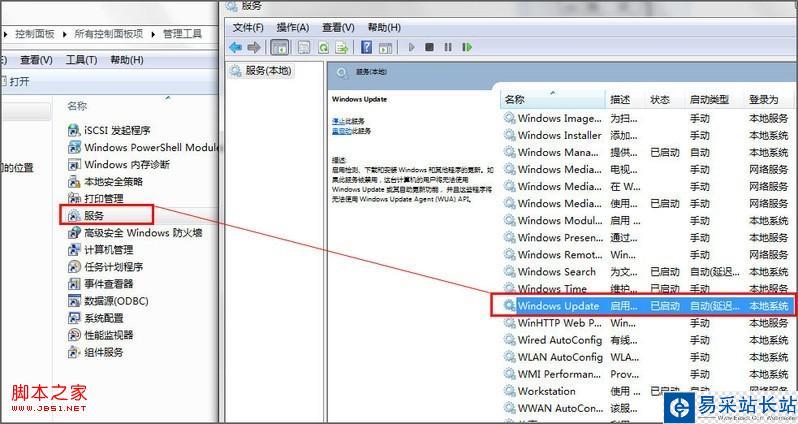Screen dimensions: 798x424
Task: Select 任务计划程序 shortcut
Action: (x=105, y=267)
